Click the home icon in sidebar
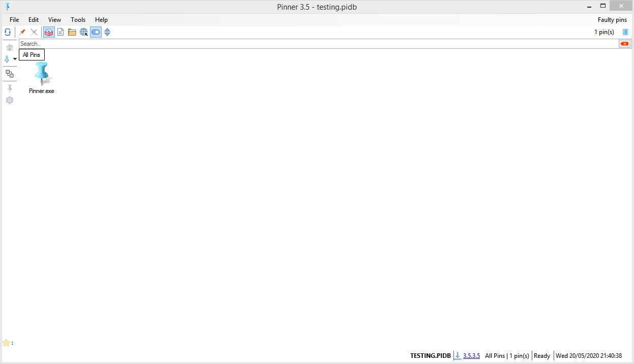 10,47
